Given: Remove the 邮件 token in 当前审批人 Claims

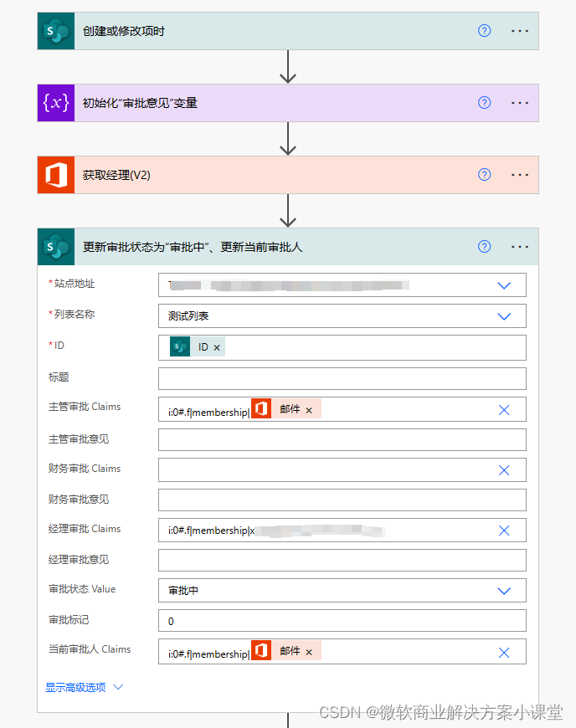Looking at the screenshot, I should 309,653.
